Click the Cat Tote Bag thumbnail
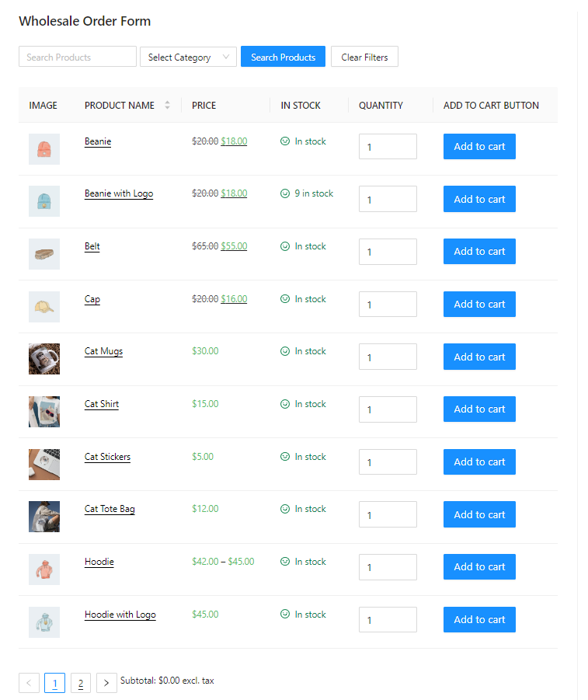This screenshot has height=700, width=588. [44, 517]
